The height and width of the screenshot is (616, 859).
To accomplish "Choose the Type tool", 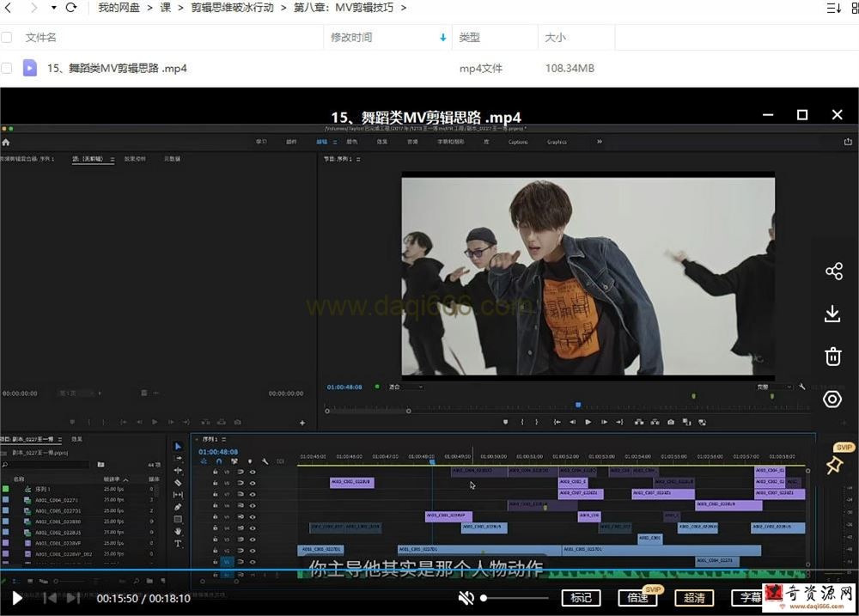I will click(178, 543).
